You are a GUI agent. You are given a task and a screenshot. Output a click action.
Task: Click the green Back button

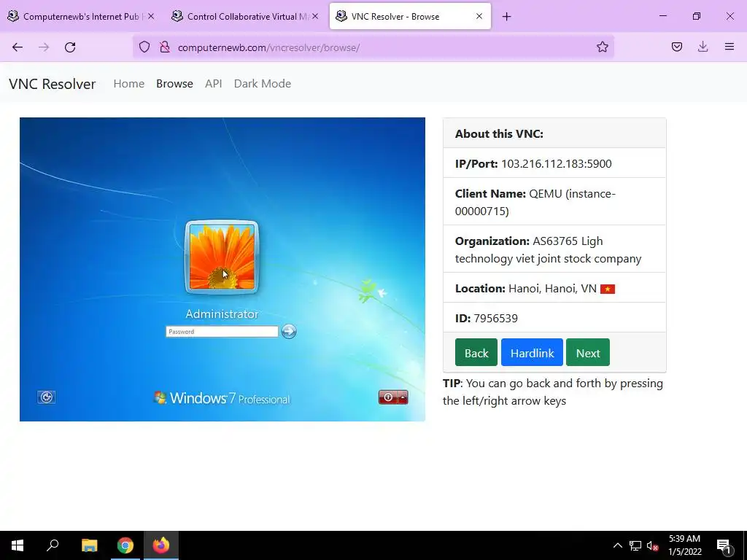[x=476, y=352]
